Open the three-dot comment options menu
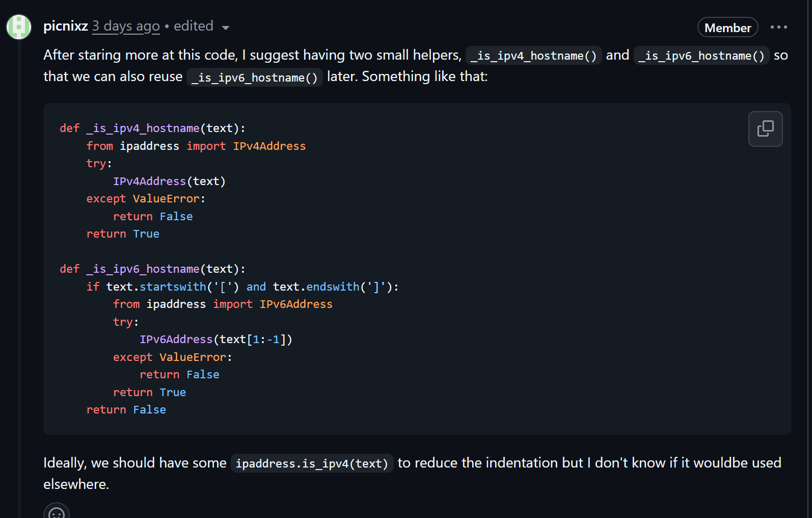This screenshot has height=518, width=812. pyautogui.click(x=778, y=27)
